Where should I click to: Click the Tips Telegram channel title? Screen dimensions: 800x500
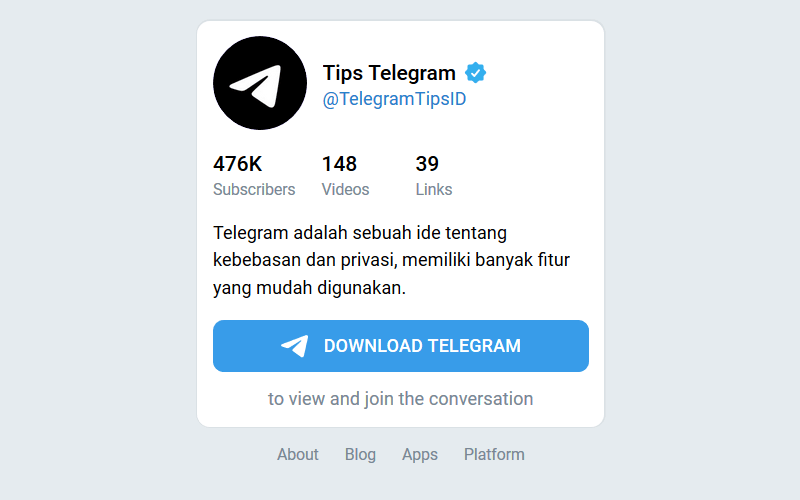pos(389,73)
